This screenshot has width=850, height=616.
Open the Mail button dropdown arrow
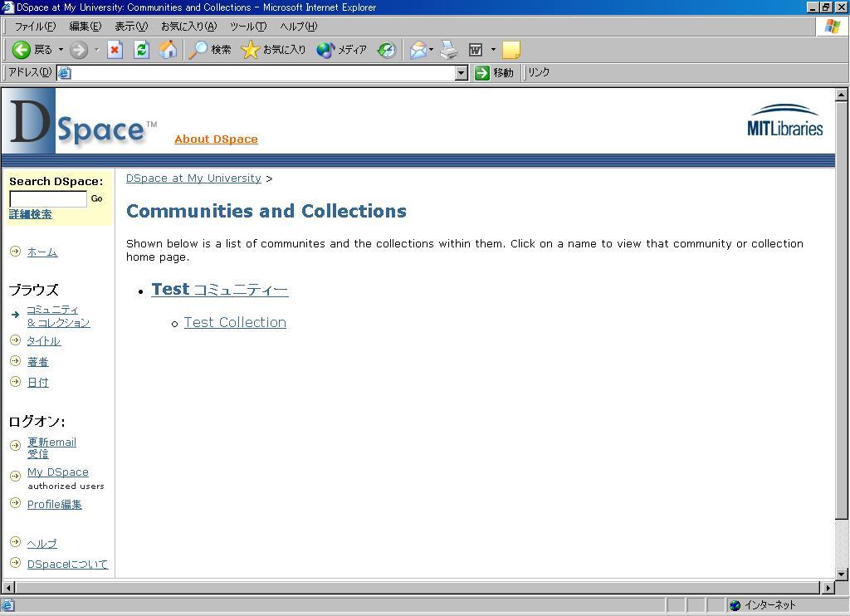[431, 50]
